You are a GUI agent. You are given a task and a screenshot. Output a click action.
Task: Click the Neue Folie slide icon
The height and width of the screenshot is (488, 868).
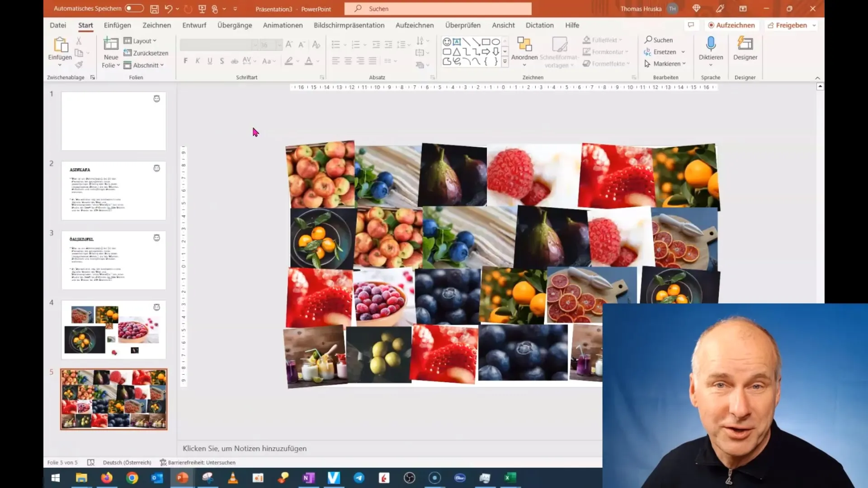click(x=111, y=44)
